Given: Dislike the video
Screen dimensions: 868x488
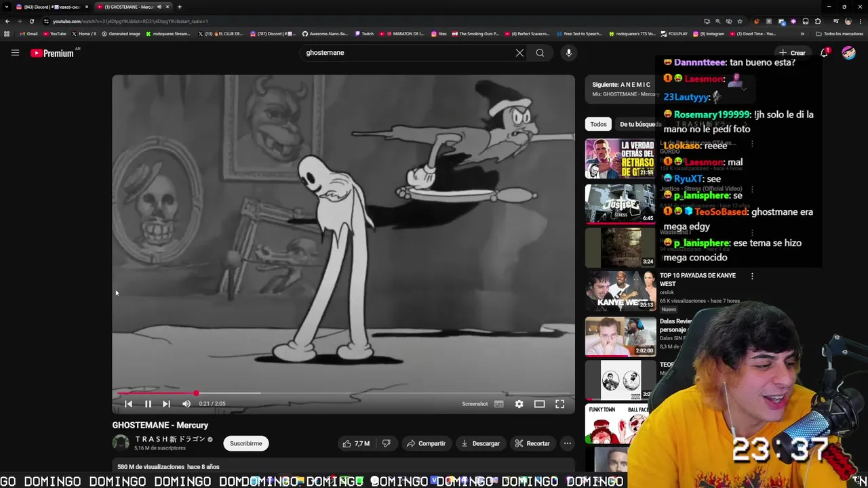Looking at the screenshot, I should point(386,443).
